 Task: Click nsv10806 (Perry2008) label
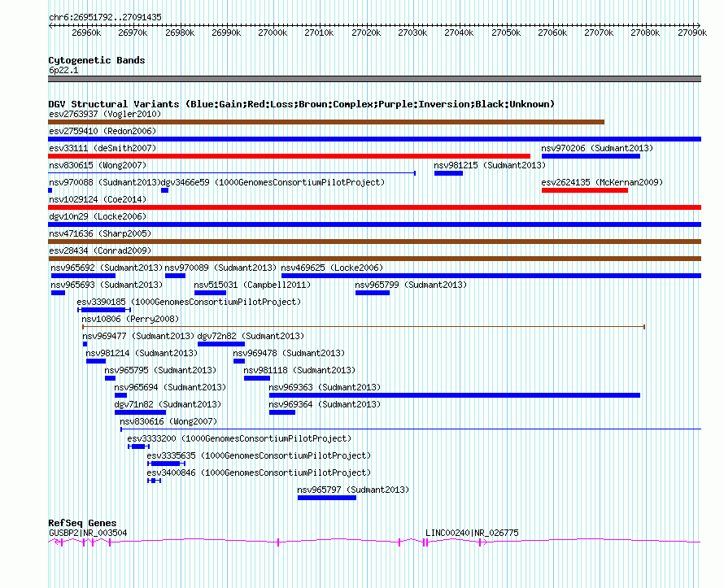(130, 319)
